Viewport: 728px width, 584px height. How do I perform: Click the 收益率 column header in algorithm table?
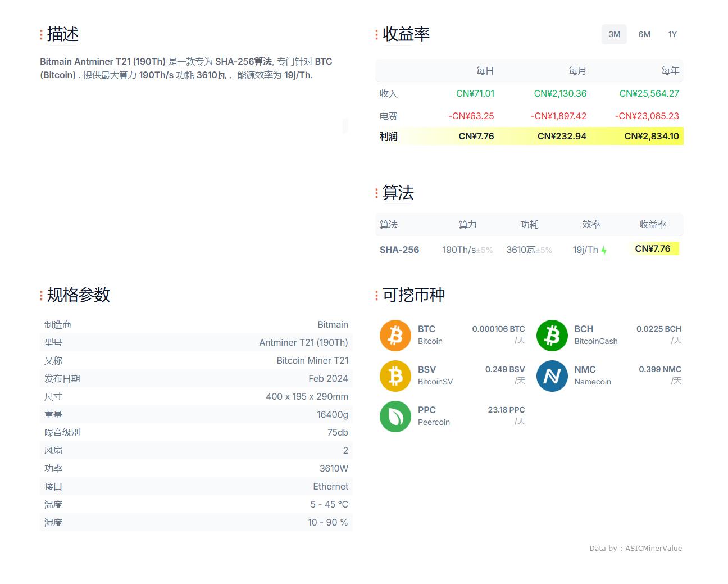point(653,225)
